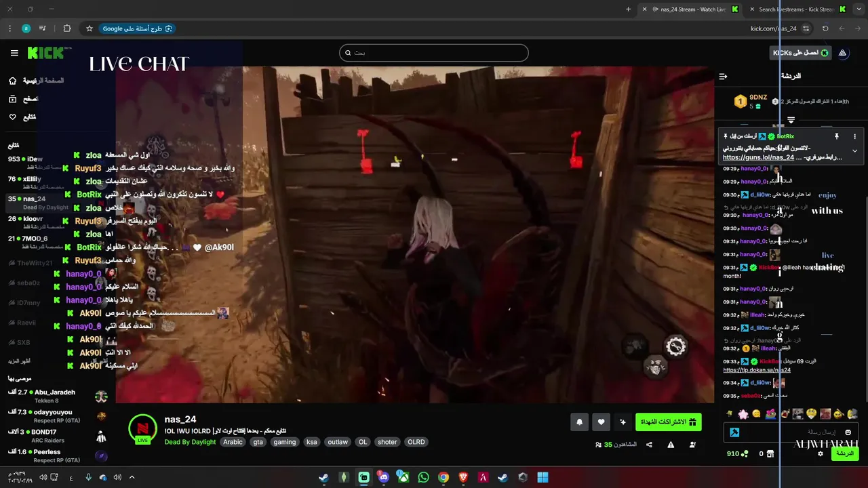Open emoji picker in chat input

[x=847, y=432]
